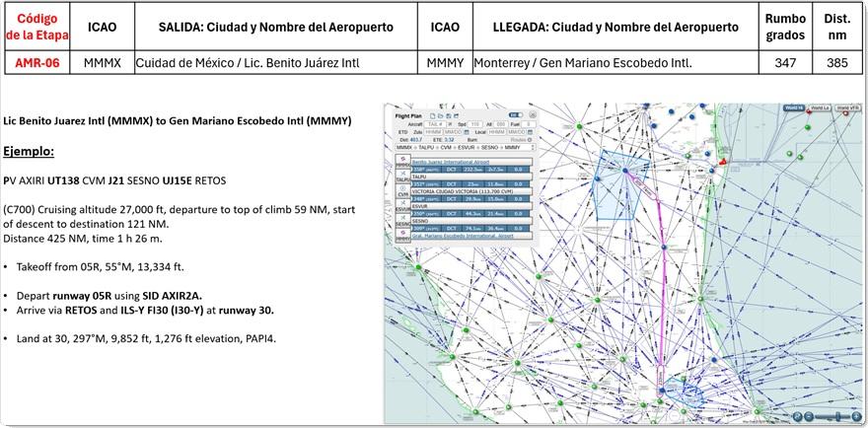Click the ETE 3:32 value
Image resolution: width=868 pixels, height=428 pixels.
(449, 140)
